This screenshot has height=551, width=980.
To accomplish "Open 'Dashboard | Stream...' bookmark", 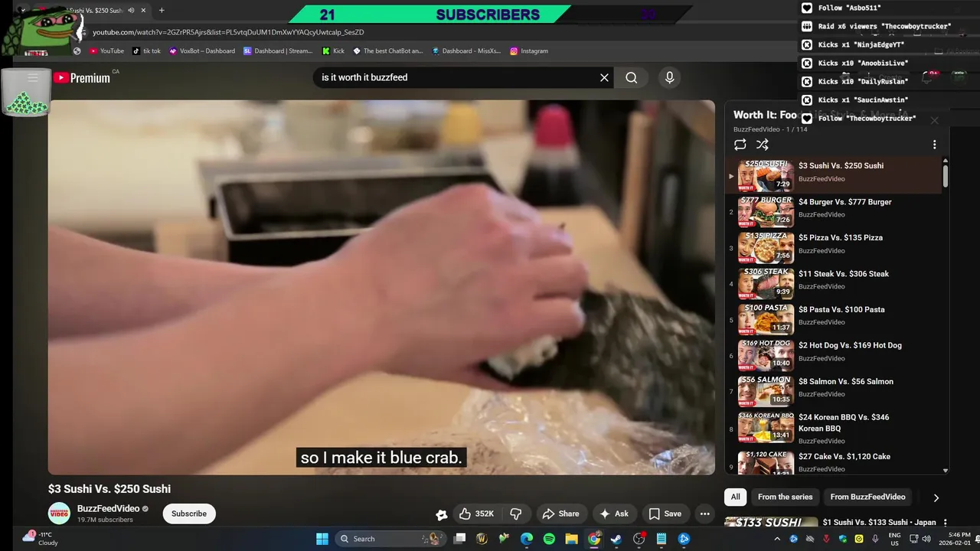I will click(x=278, y=51).
